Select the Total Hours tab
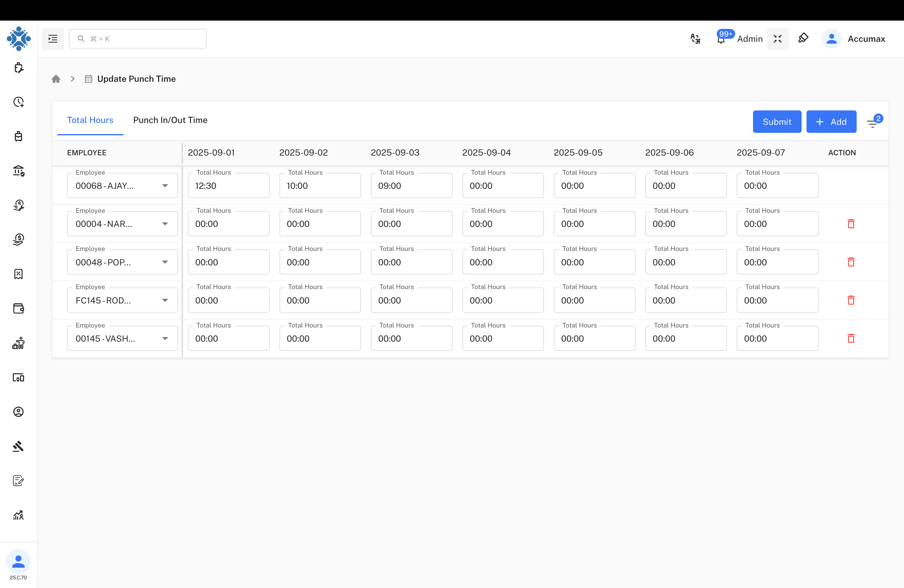Viewport: 904px width, 588px height. [x=90, y=120]
